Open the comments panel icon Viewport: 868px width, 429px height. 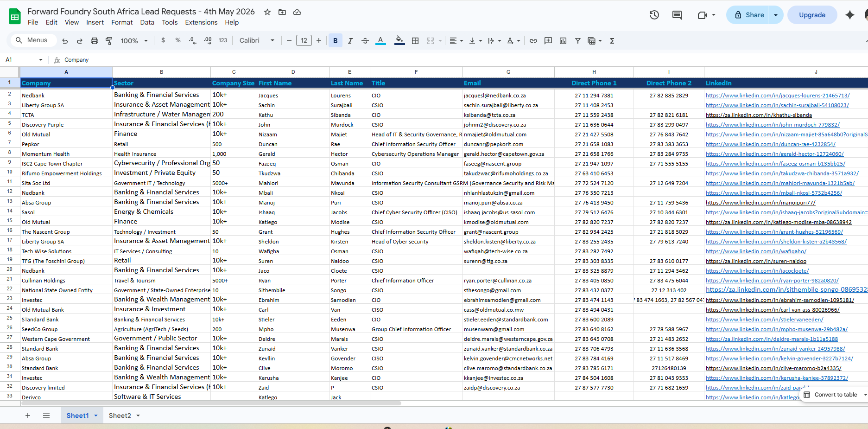pos(677,15)
